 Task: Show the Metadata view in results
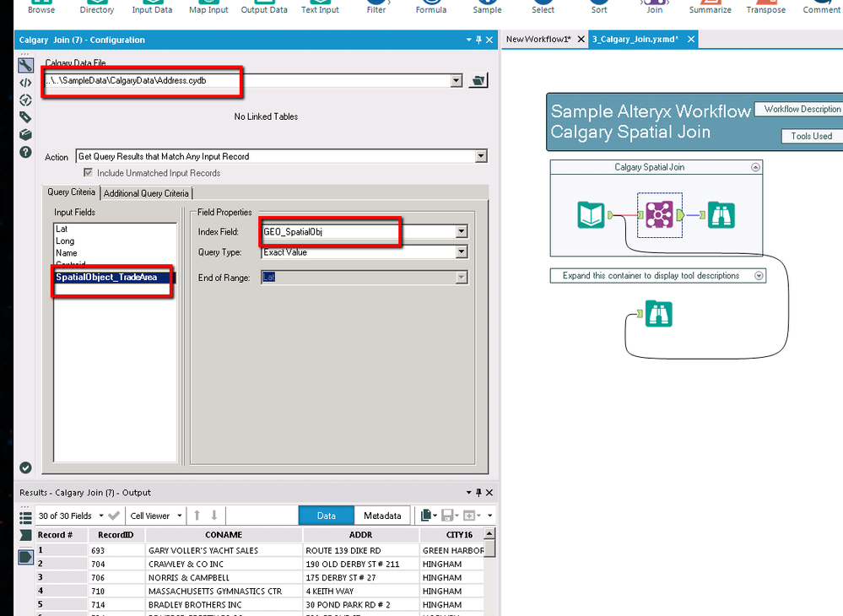[x=382, y=516]
